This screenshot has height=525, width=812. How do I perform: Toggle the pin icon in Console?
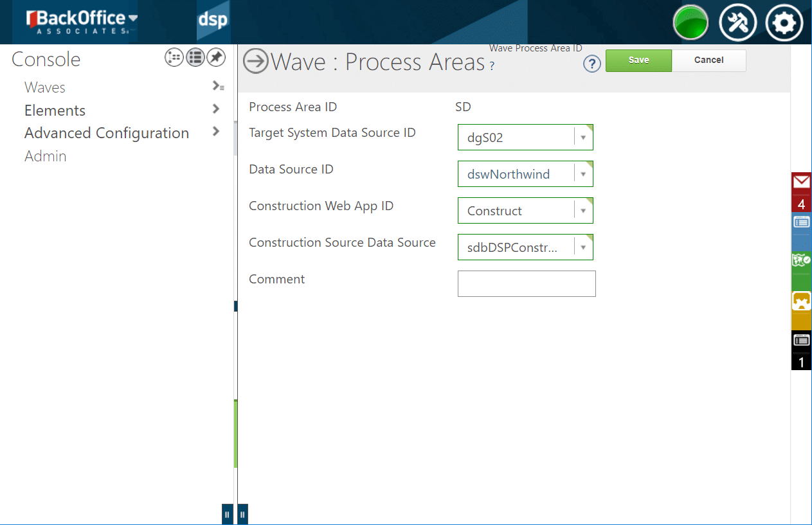216,58
